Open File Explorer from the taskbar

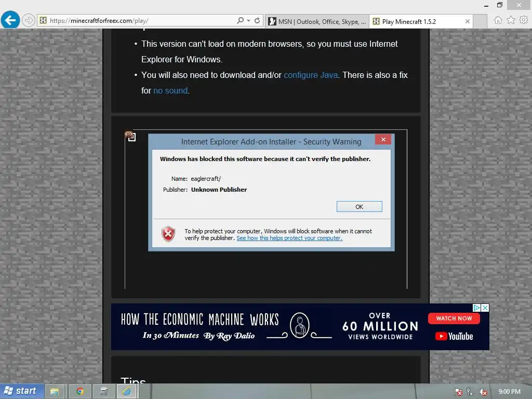click(x=55, y=392)
